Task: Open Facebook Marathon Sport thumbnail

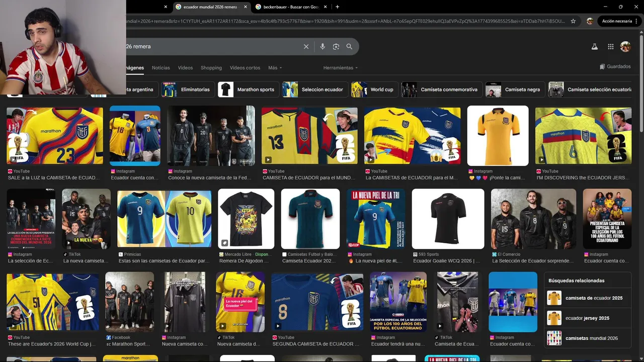Action: 130,302
